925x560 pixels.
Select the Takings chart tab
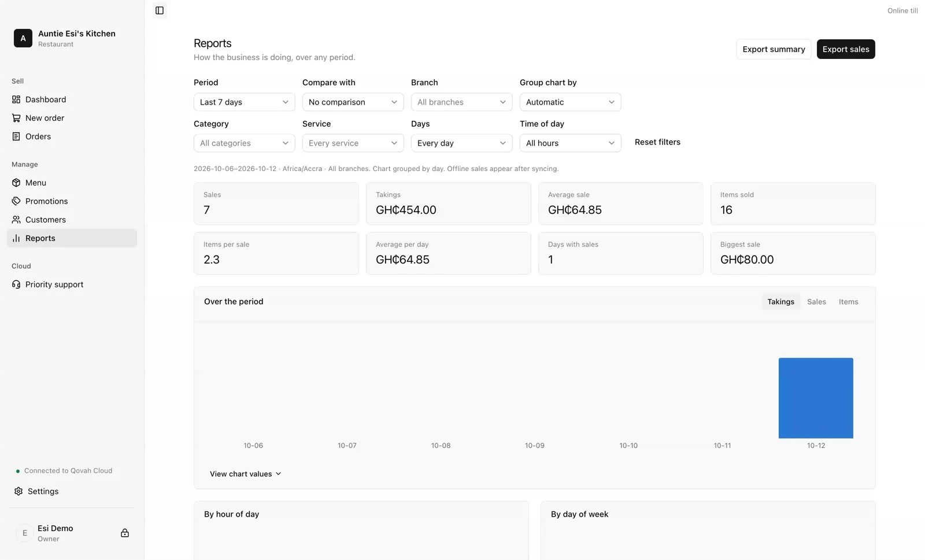[780, 302]
